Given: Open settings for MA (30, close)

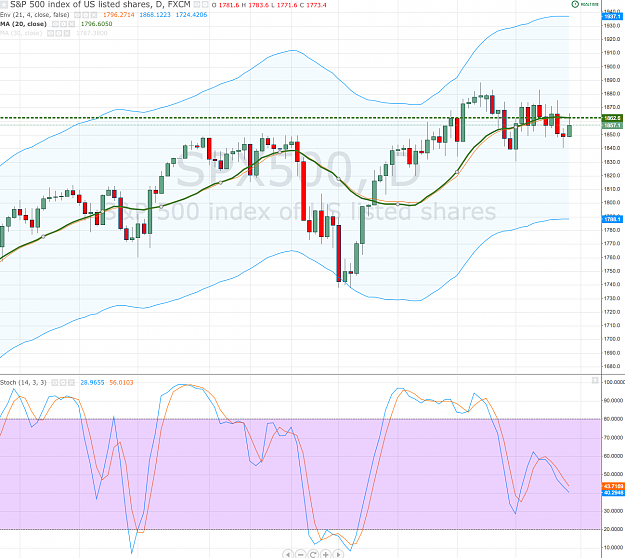Looking at the screenshot, I should click(59, 33).
